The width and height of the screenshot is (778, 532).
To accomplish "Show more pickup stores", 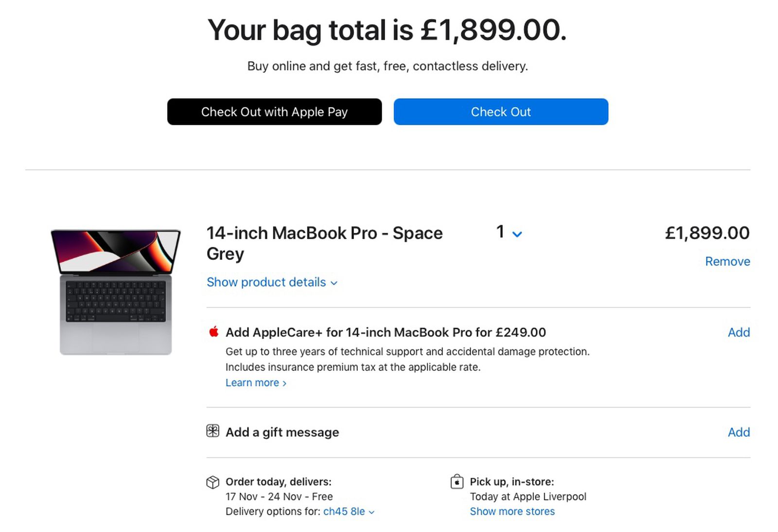I will point(512,511).
